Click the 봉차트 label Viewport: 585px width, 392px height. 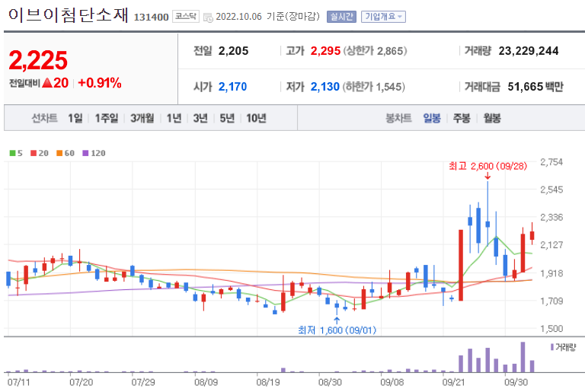coord(398,118)
